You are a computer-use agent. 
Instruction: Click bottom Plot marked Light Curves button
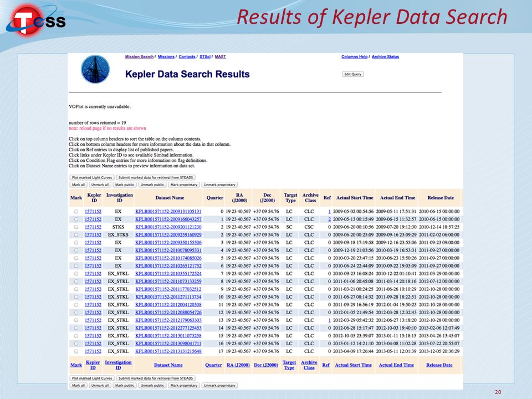pos(92,378)
